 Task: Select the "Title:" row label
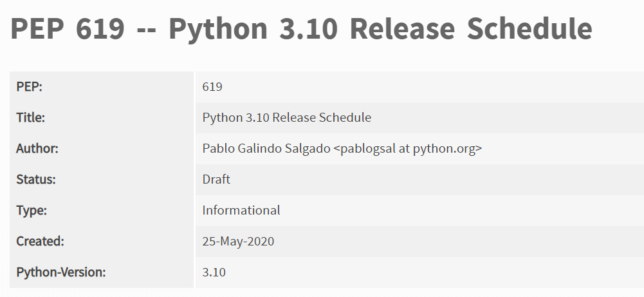click(x=30, y=118)
